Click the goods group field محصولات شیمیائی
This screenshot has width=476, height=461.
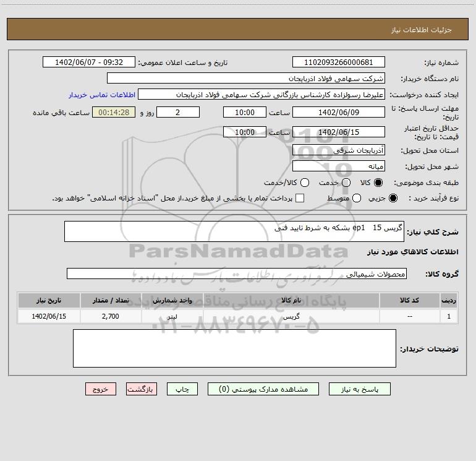coord(237,274)
